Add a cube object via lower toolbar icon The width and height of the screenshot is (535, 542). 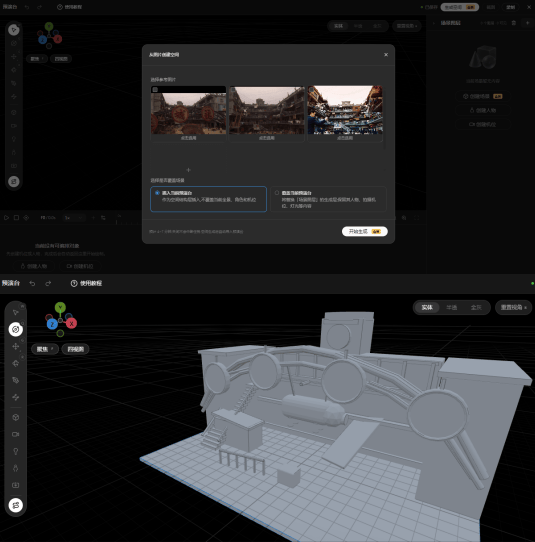tap(16, 417)
